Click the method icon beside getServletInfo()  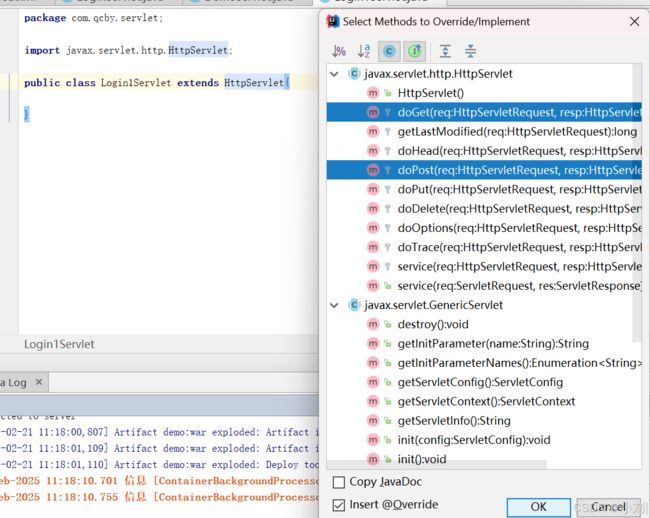pos(373,421)
